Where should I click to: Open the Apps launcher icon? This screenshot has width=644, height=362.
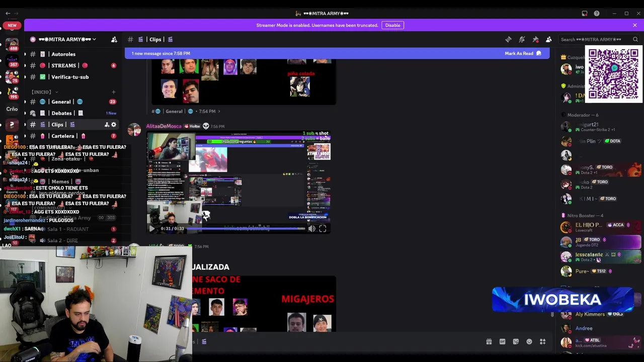pyautogui.click(x=543, y=342)
